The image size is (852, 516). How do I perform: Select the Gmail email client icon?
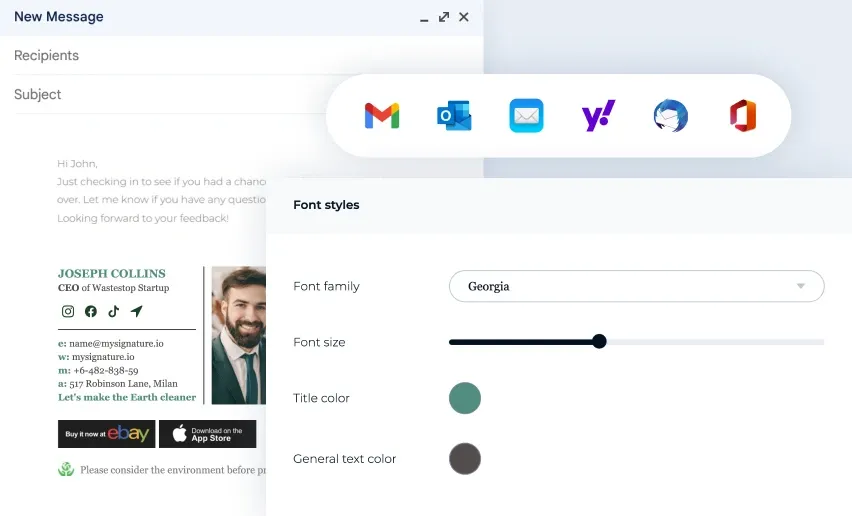coord(382,116)
